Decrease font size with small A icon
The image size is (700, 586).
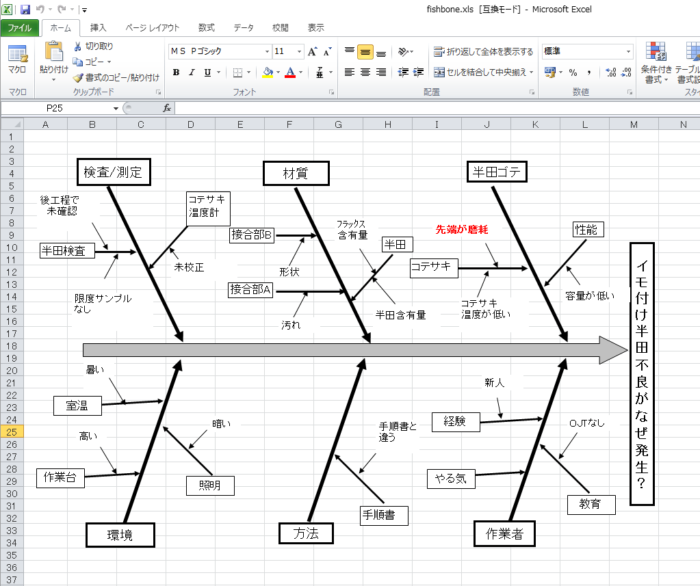(x=328, y=52)
